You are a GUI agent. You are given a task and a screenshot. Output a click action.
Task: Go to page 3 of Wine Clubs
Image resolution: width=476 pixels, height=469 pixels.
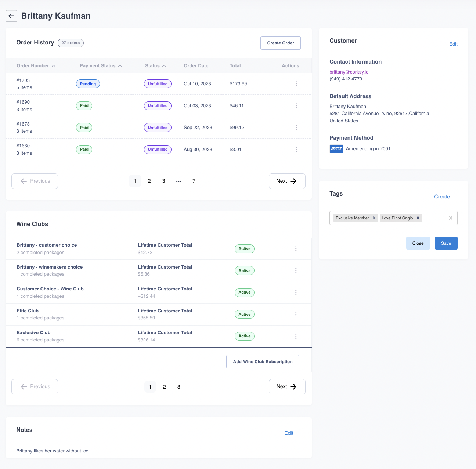point(179,387)
